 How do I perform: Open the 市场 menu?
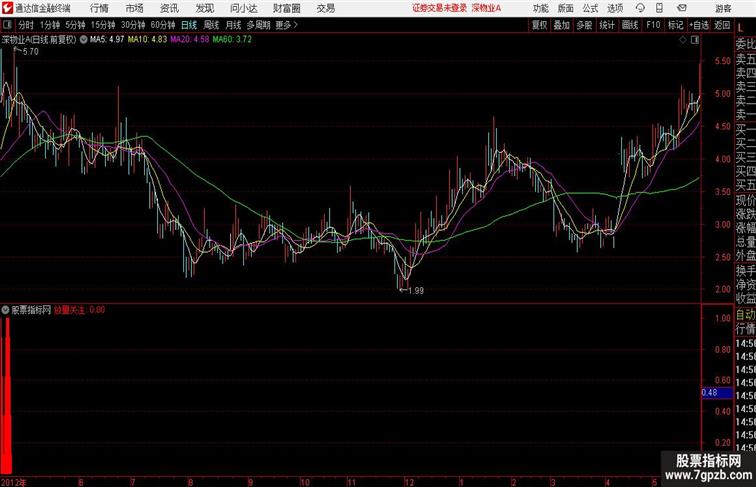tap(135, 8)
